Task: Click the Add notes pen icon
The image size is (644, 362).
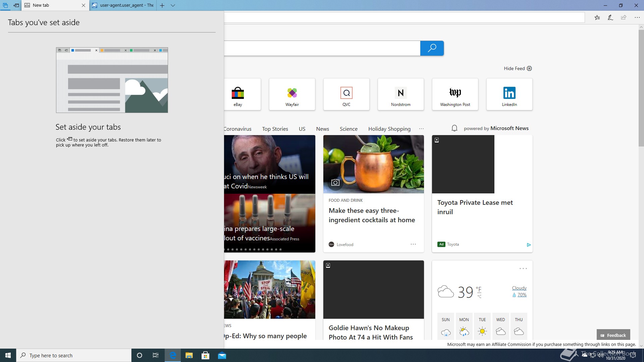Action: (x=610, y=17)
